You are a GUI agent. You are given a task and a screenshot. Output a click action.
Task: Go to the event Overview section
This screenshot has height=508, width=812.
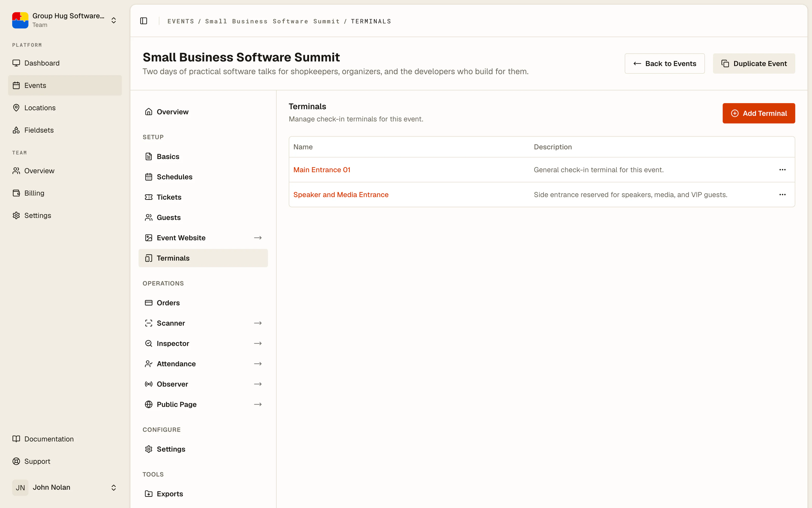click(x=203, y=112)
